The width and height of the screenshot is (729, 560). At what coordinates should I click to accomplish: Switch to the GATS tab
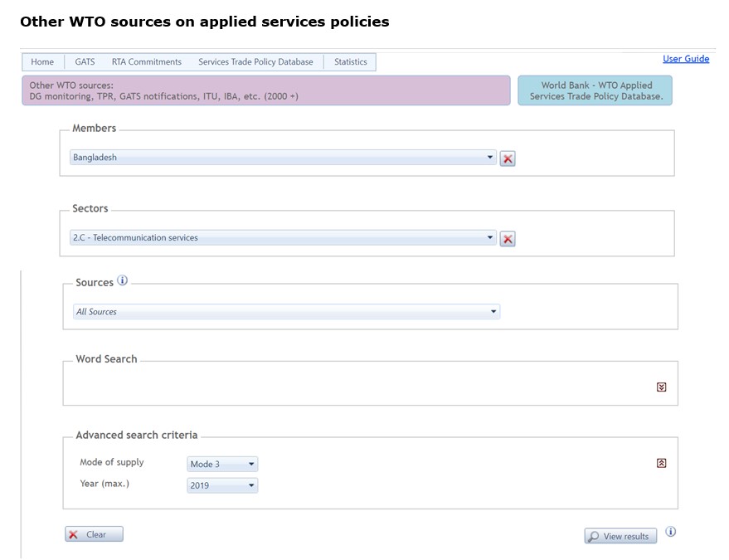coord(85,62)
